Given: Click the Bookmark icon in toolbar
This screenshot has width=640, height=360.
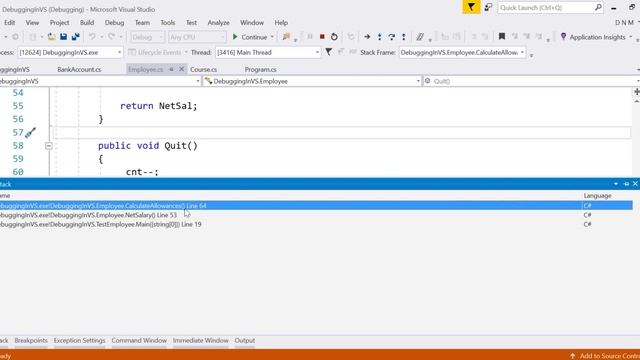Looking at the screenshot, I should (502, 37).
